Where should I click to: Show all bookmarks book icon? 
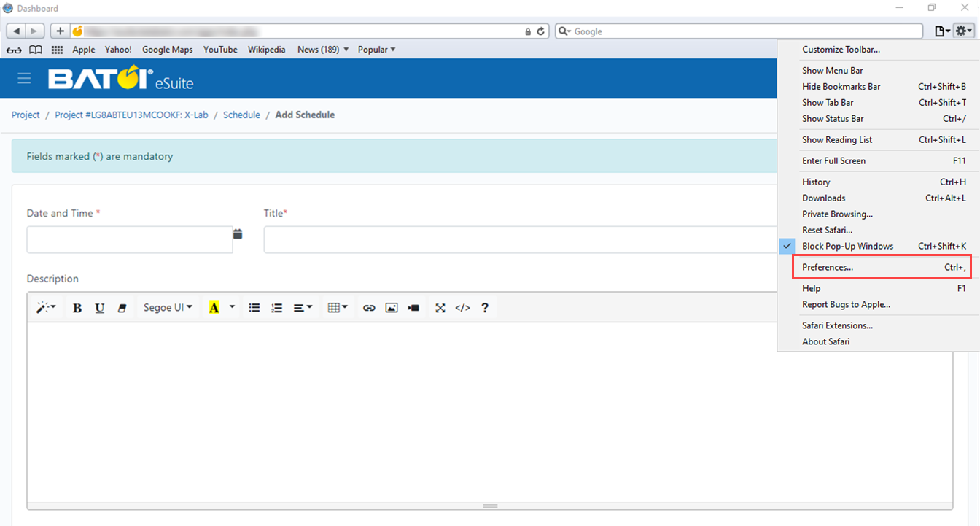point(35,50)
